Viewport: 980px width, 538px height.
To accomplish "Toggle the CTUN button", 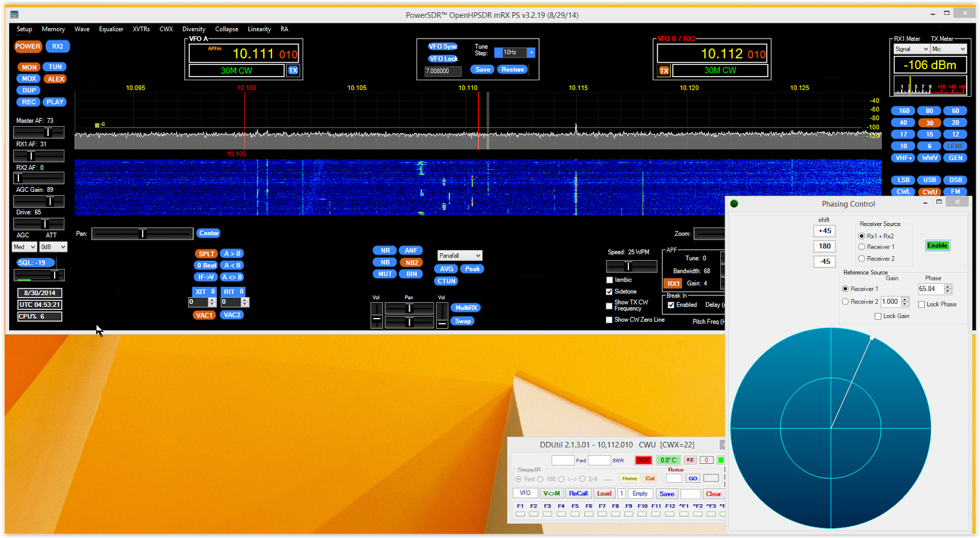I will (447, 281).
